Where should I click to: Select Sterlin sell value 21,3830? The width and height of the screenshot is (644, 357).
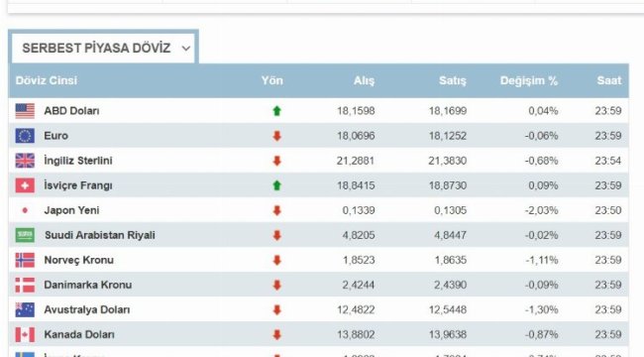point(448,161)
